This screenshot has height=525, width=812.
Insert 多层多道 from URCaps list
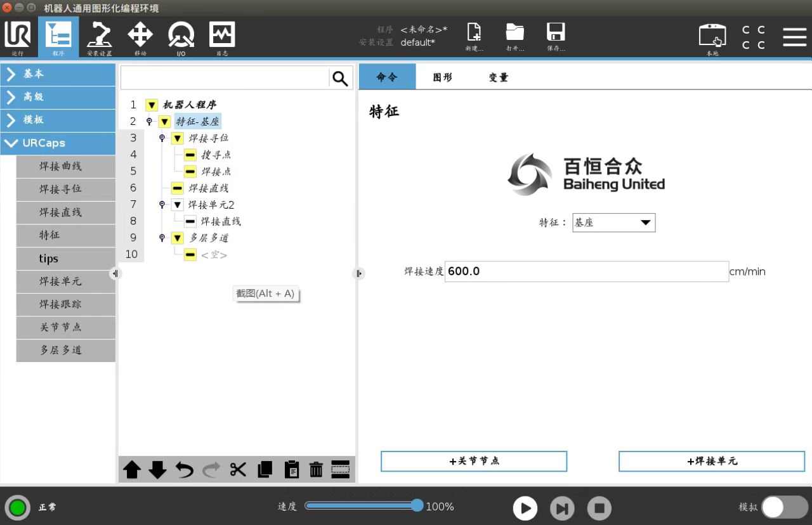click(66, 350)
